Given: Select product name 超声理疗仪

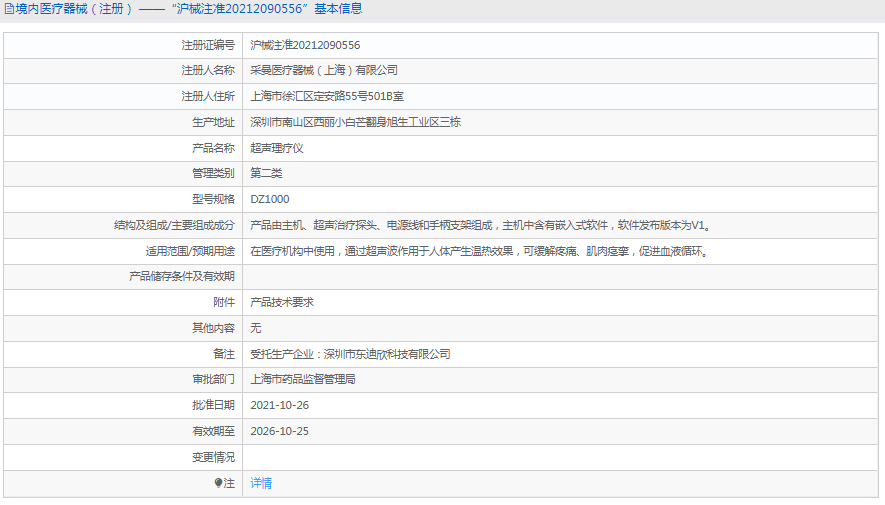Looking at the screenshot, I should click(x=277, y=148).
